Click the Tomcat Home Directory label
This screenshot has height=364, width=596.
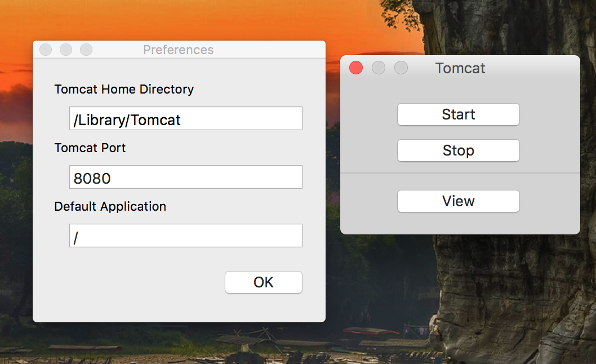click(x=124, y=89)
